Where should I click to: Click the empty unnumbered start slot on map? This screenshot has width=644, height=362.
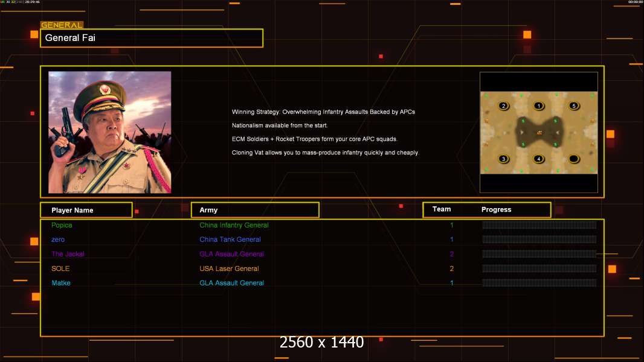pos(574,159)
